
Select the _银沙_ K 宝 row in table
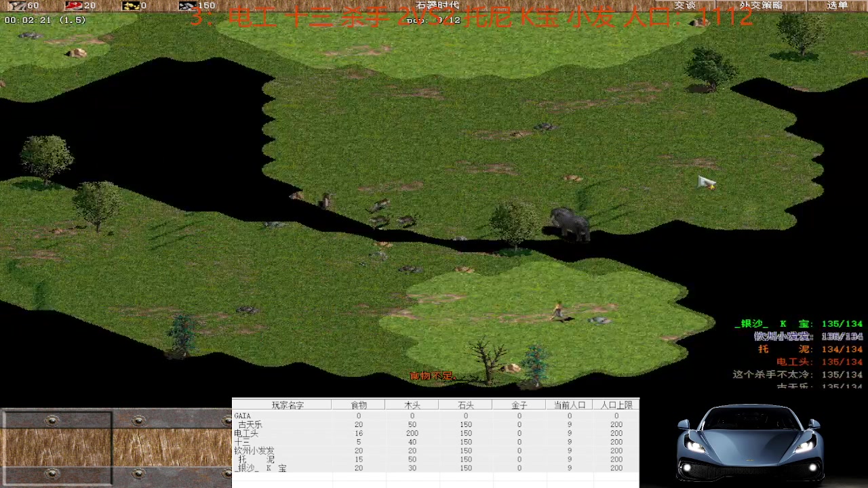[x=435, y=468]
